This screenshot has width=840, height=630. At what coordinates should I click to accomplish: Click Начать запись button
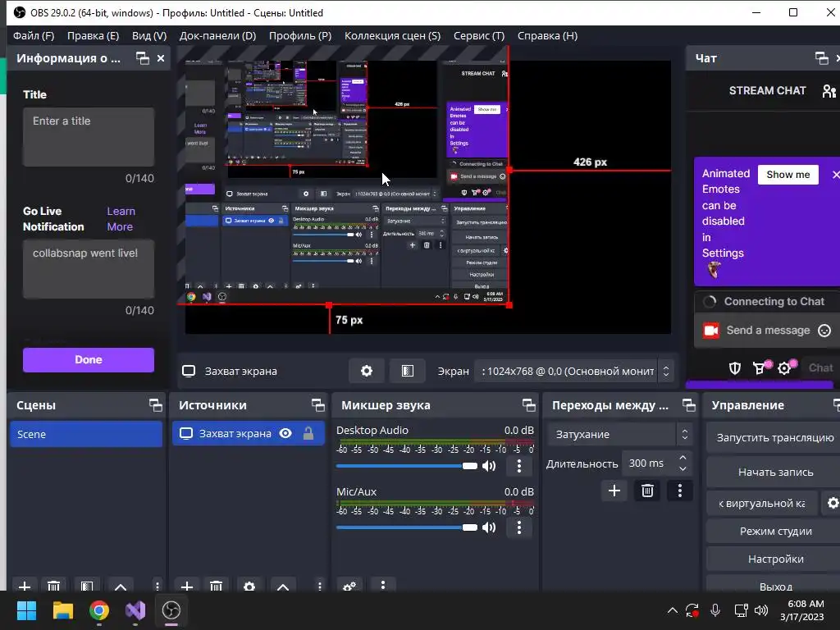tap(774, 472)
